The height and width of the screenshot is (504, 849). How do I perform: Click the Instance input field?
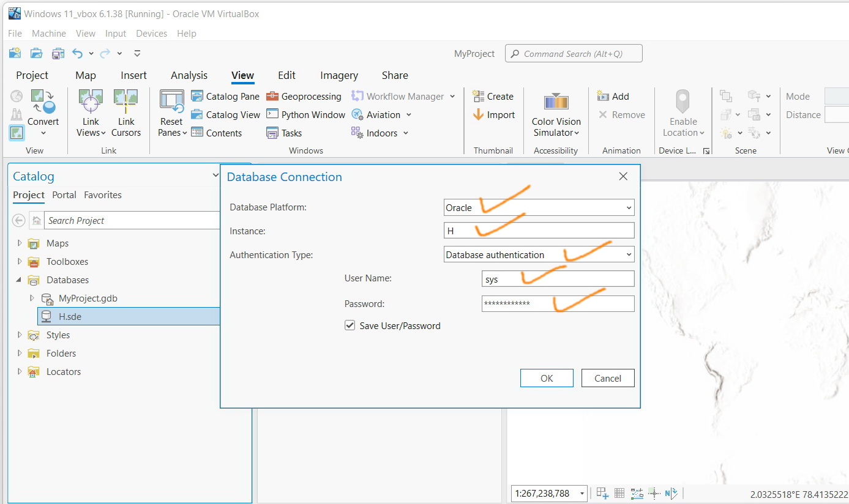539,231
